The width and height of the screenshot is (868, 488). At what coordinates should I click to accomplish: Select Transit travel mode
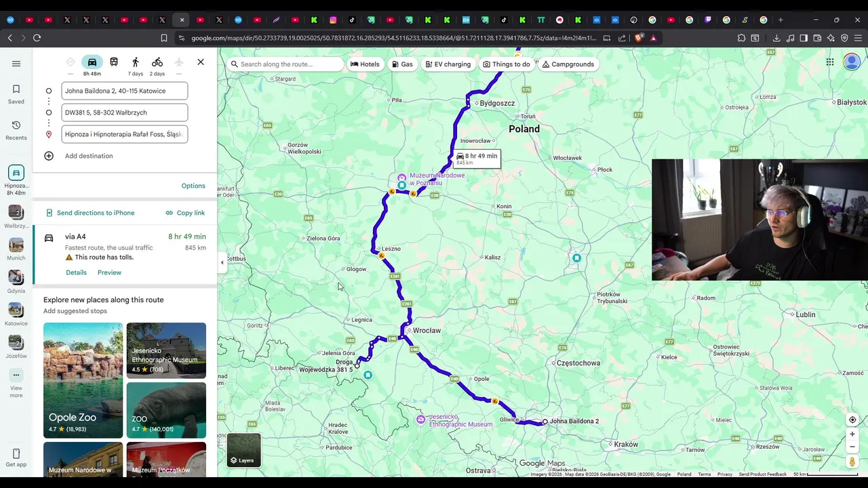tap(114, 62)
